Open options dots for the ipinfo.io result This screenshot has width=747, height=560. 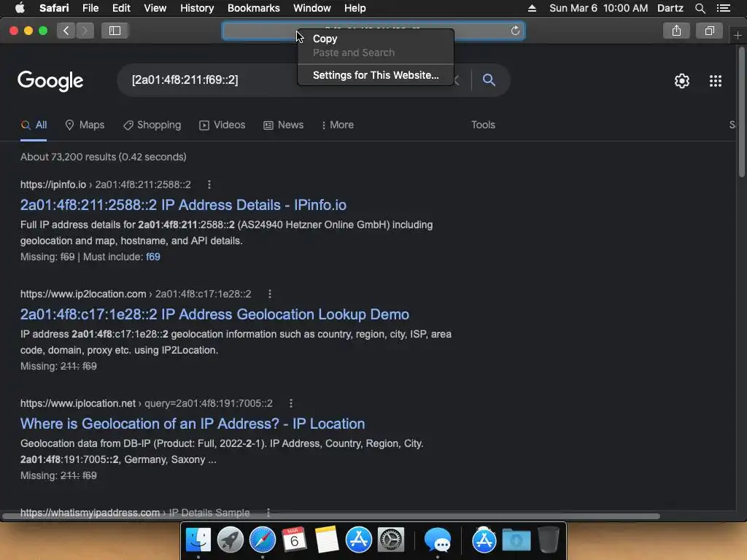tap(209, 184)
